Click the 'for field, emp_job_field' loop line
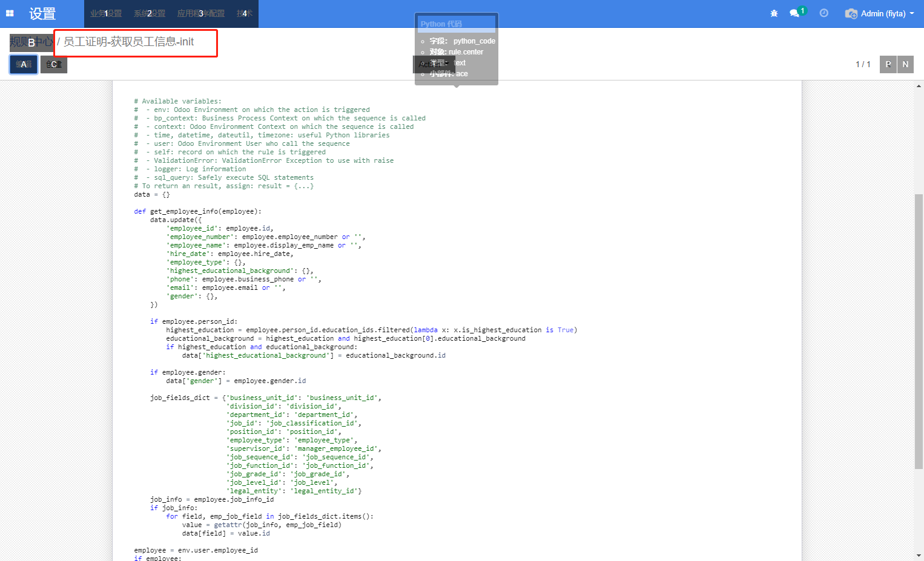The width and height of the screenshot is (924, 561). 270,516
